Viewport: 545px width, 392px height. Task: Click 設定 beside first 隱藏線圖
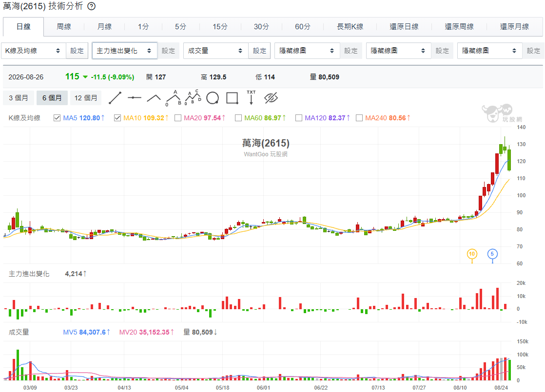point(351,51)
